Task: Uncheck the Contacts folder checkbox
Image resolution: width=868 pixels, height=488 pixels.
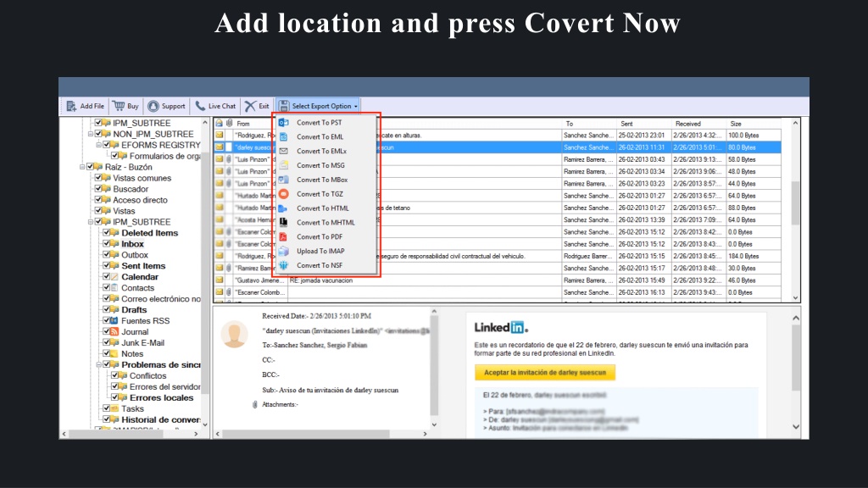Action: pos(106,288)
